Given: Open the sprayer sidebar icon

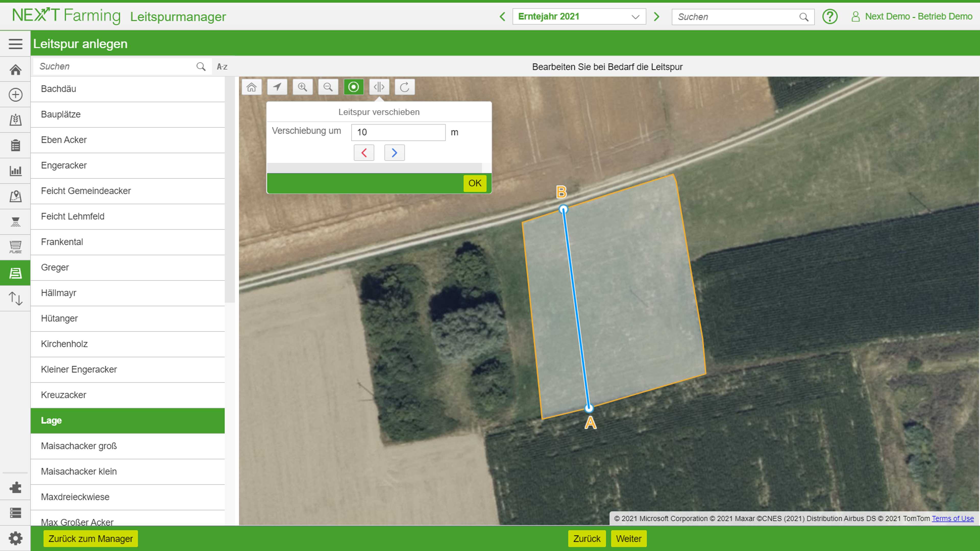Looking at the screenshot, I should tap(15, 222).
